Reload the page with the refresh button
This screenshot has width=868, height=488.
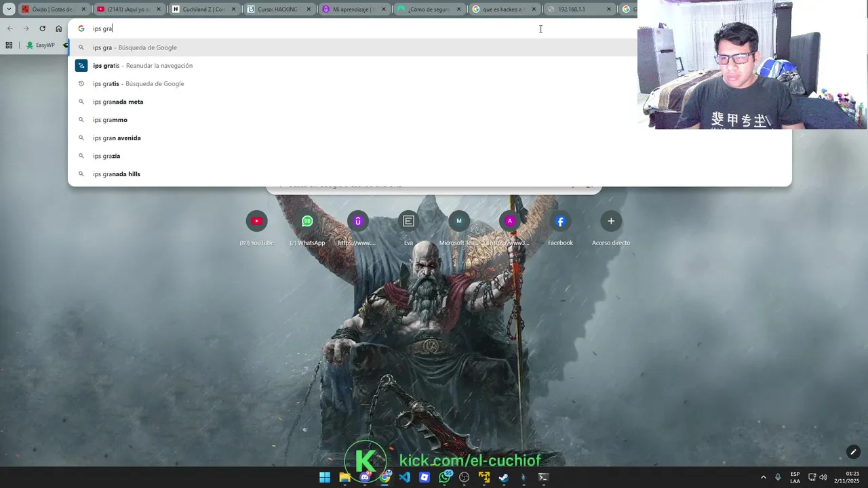coord(42,28)
